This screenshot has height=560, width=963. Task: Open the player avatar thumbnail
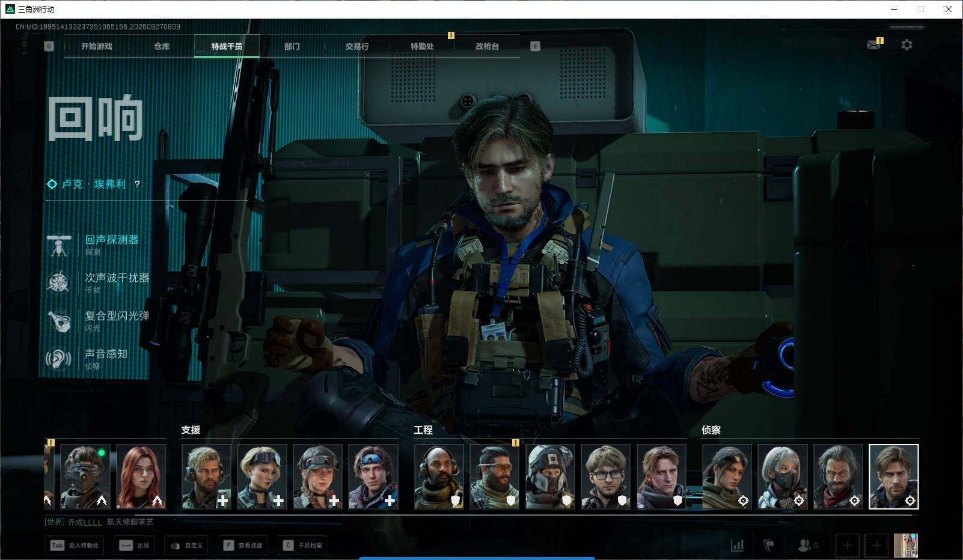tap(906, 545)
